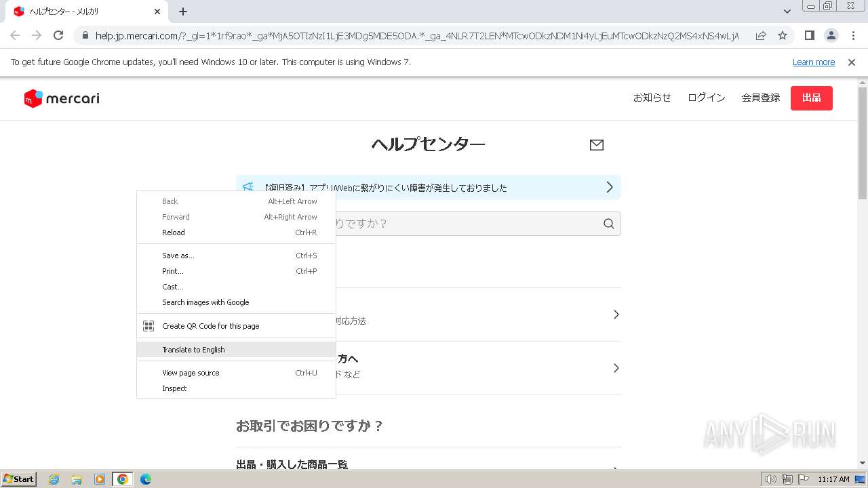Open the お知らせ link
This screenshot has height=488, width=868.
tap(652, 98)
